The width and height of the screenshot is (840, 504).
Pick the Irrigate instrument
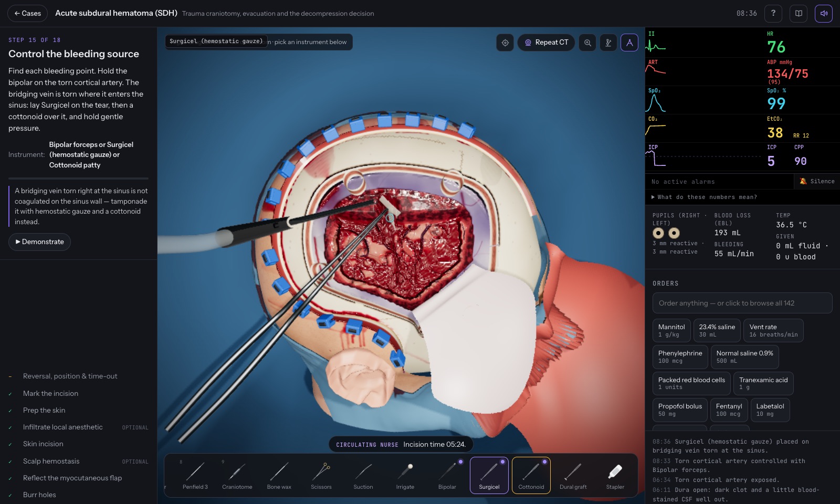click(x=405, y=476)
